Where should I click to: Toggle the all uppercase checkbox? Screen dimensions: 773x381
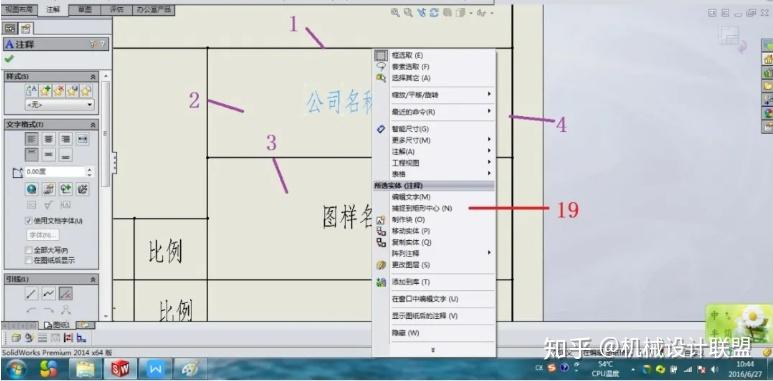[x=29, y=250]
